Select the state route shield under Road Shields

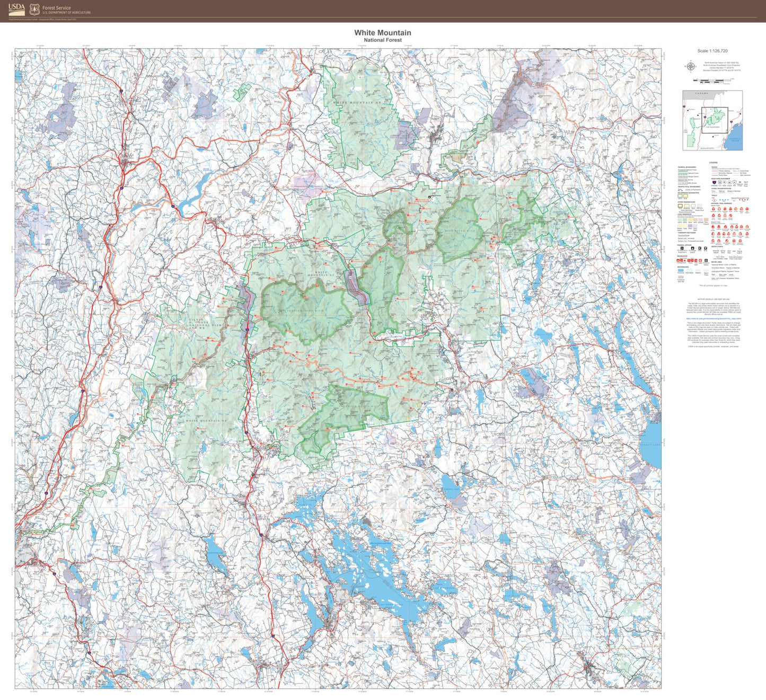click(x=724, y=182)
